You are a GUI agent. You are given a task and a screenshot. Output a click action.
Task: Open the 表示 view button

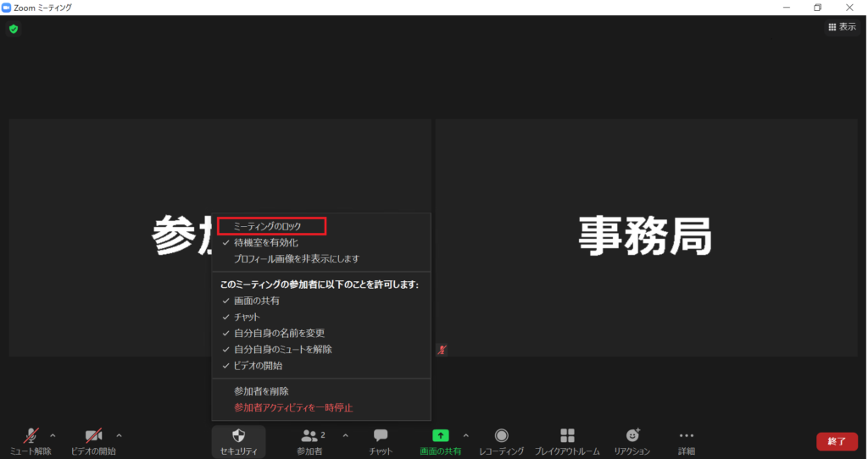click(842, 27)
